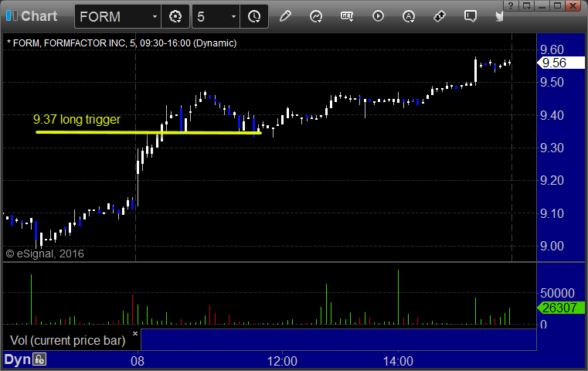Click the 14:00 time axis label
The width and height of the screenshot is (588, 371).
coord(398,361)
